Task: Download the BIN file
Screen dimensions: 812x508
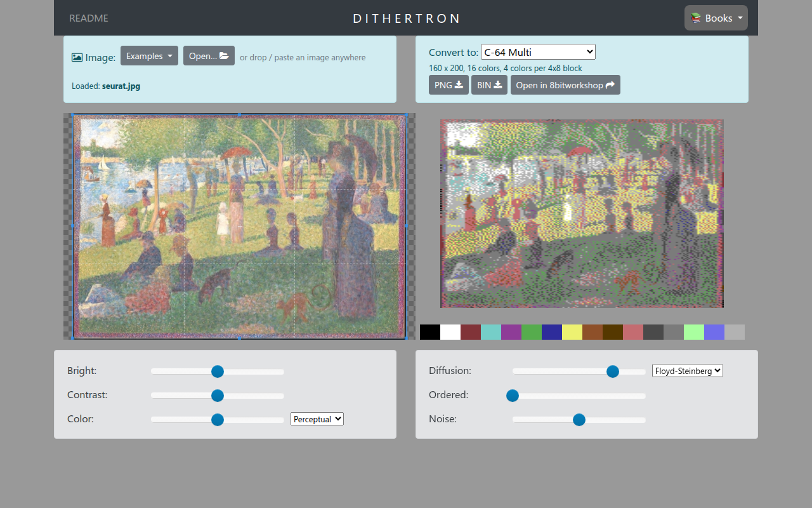Action: (489, 85)
